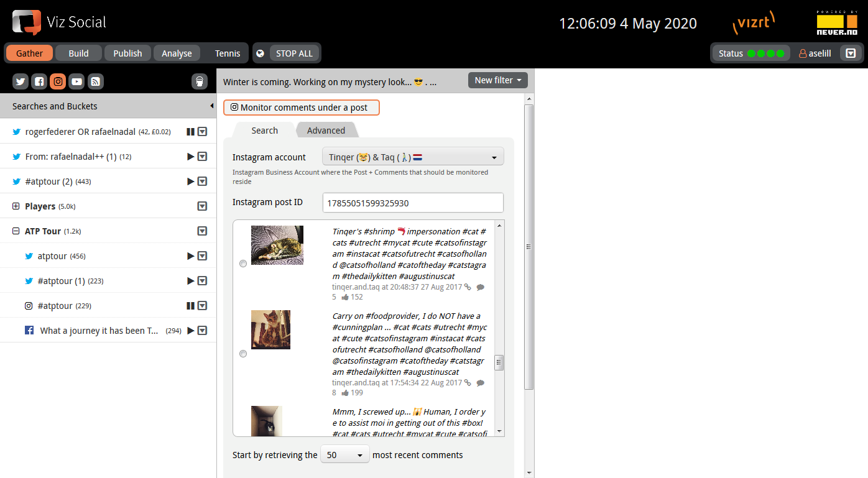The width and height of the screenshot is (868, 478).
Task: Click link icon on 27 Aug 2017 post
Action: coord(468,287)
